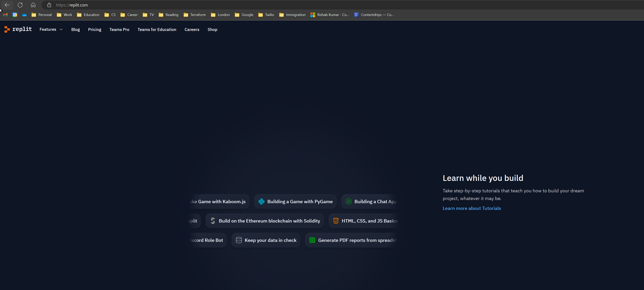This screenshot has width=644, height=290.
Task: Open the Blog nav link
Action: (x=75, y=29)
